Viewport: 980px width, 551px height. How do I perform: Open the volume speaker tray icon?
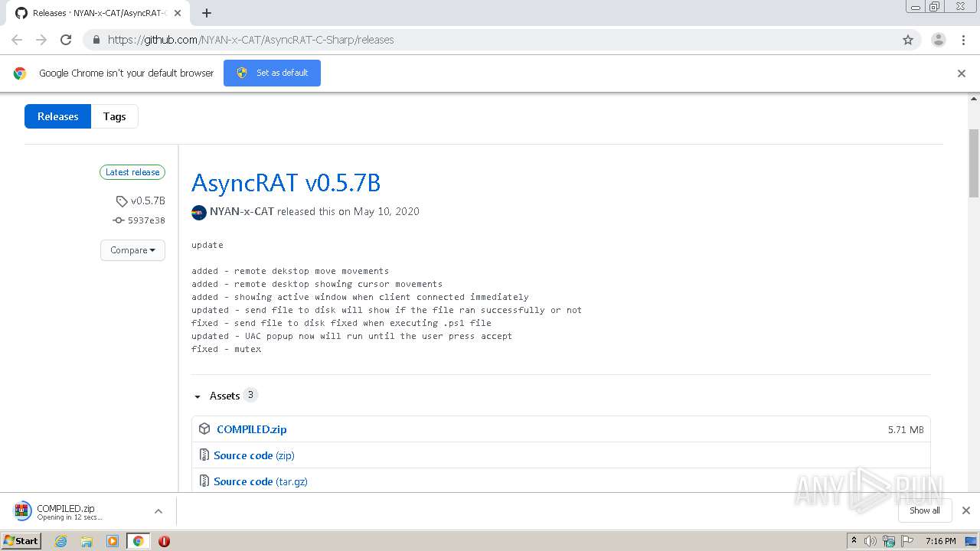point(871,541)
